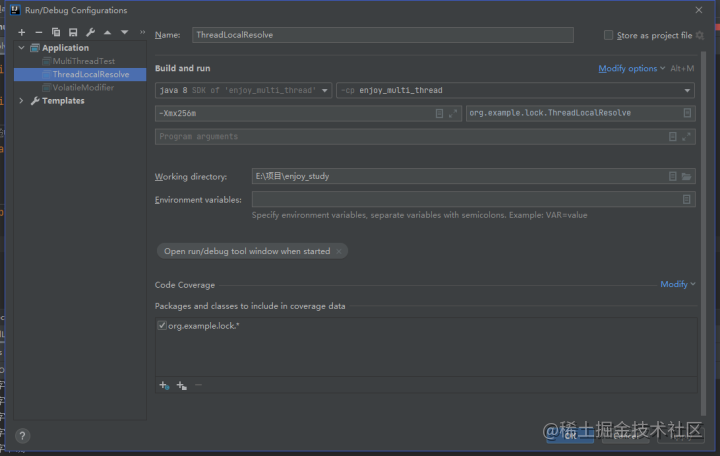Viewport: 720px width, 456px height.
Task: Expand the VM options field editor
Action: click(453, 113)
